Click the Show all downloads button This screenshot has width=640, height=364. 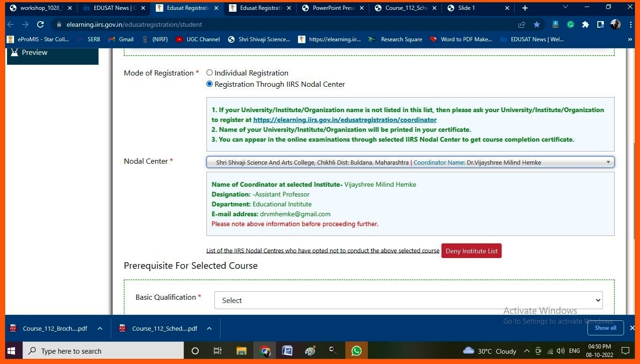click(605, 328)
